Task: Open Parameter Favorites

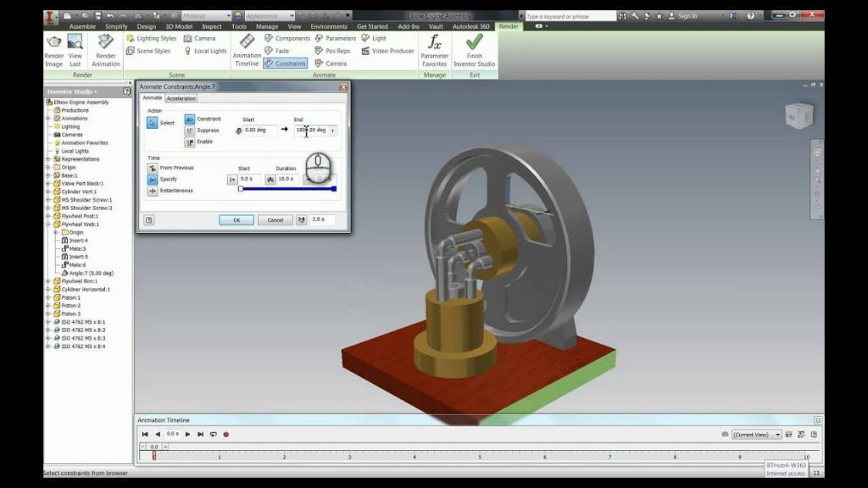Action: [435, 50]
